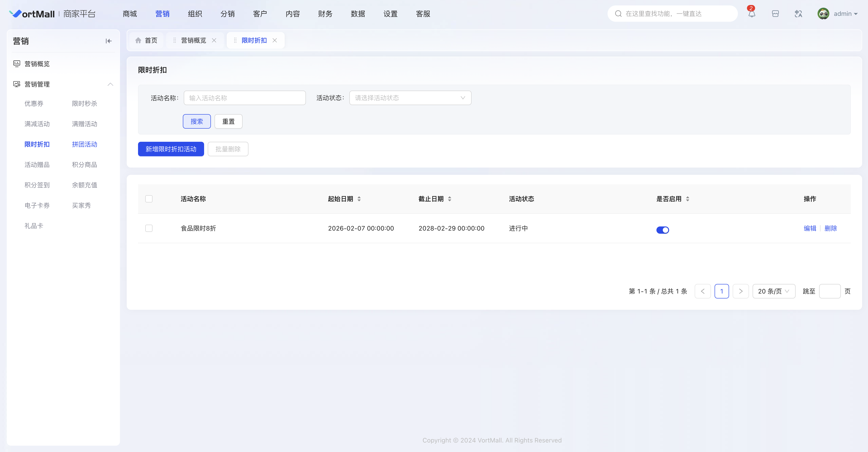
Task: Open the 活动状态 dropdown
Action: pos(410,98)
